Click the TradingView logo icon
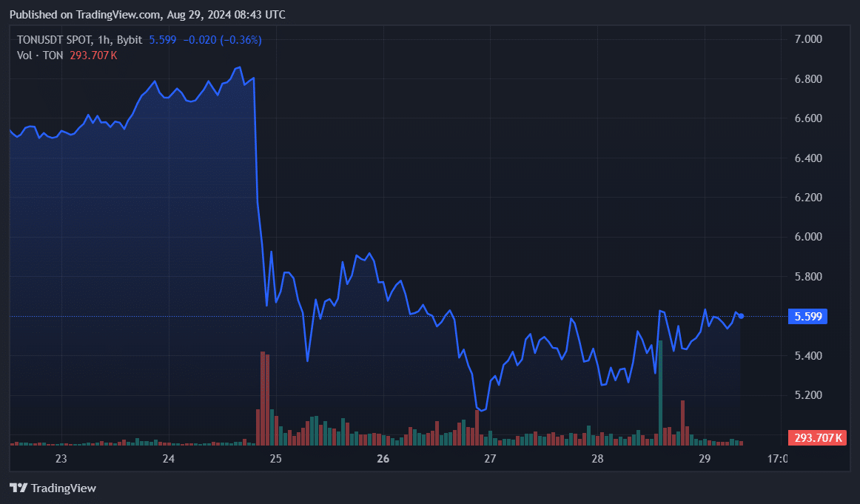The height and width of the screenshot is (504, 860). tap(18, 488)
